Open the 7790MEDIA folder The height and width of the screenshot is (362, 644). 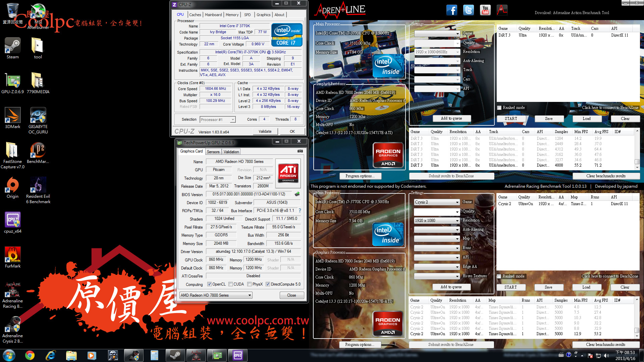38,82
